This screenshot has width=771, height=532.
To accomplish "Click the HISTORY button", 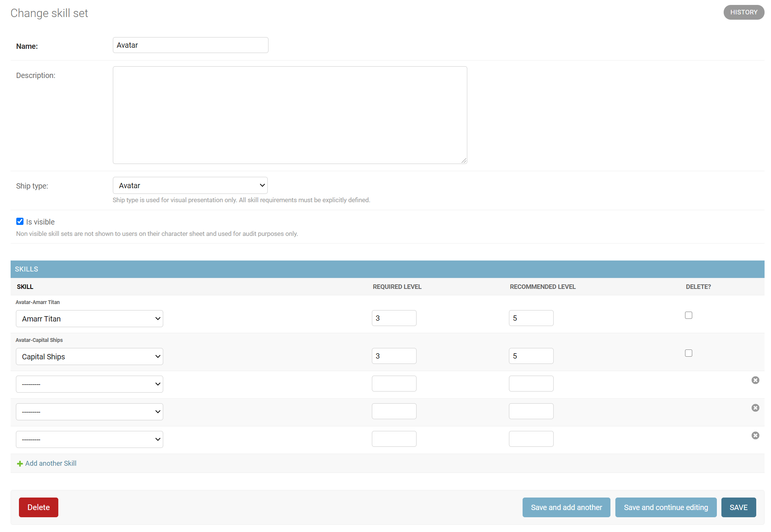I will 743,12.
